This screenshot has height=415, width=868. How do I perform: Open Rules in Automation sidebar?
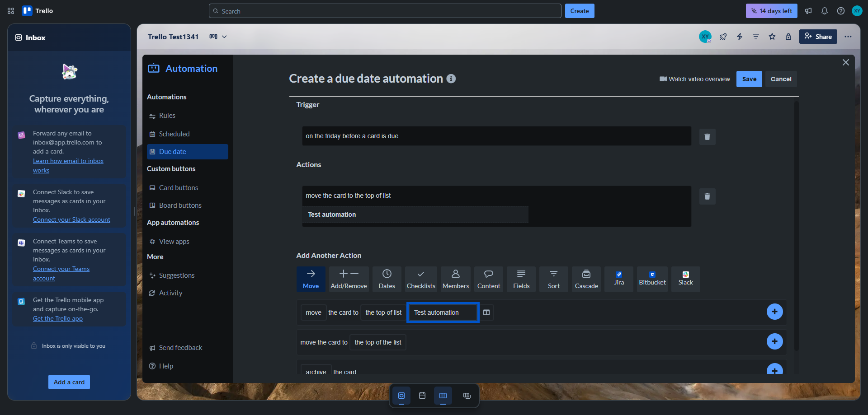coord(187,116)
